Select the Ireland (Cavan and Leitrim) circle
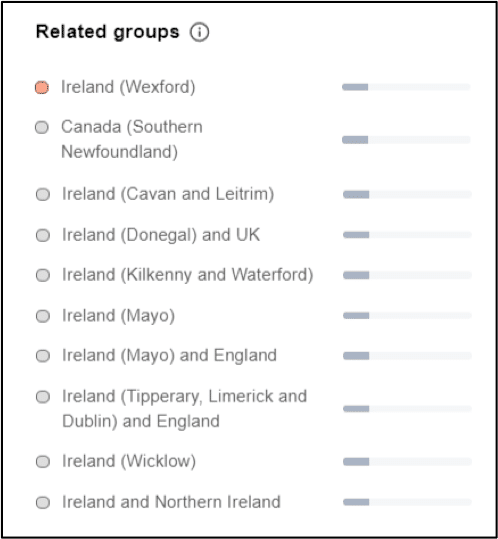This screenshot has height=539, width=498. tap(43, 195)
